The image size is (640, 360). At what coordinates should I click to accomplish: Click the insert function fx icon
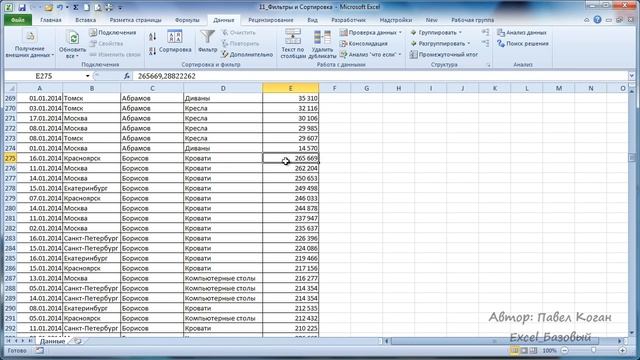127,76
